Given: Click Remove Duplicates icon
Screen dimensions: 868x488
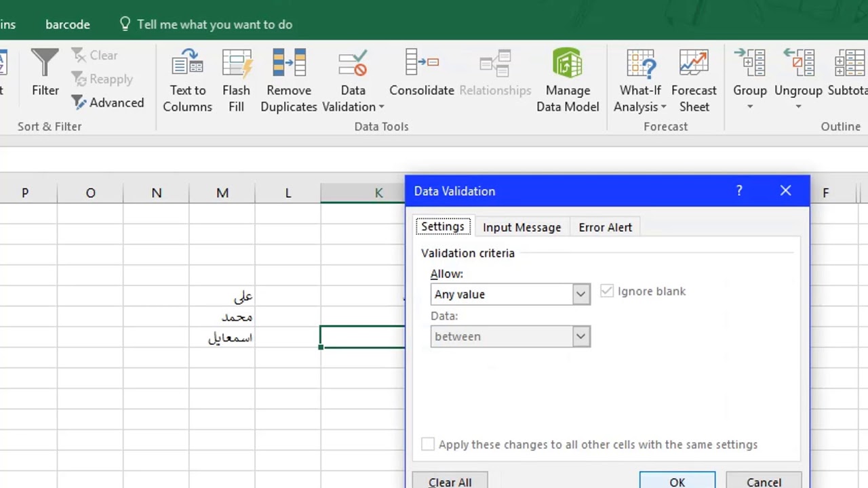Looking at the screenshot, I should [x=289, y=62].
